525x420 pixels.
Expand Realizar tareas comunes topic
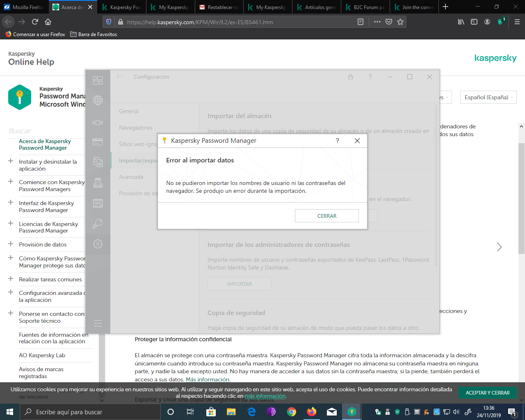point(11,279)
